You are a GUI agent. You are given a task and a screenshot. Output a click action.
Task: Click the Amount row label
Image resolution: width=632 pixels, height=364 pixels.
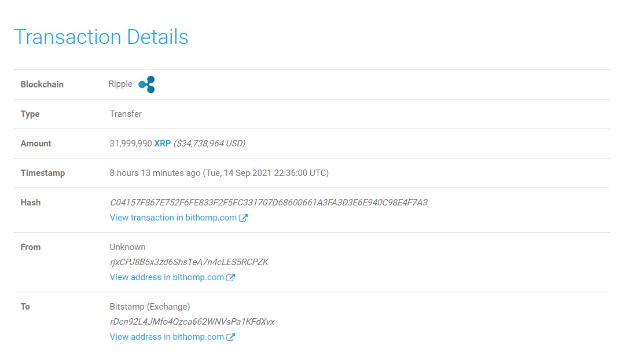point(36,144)
